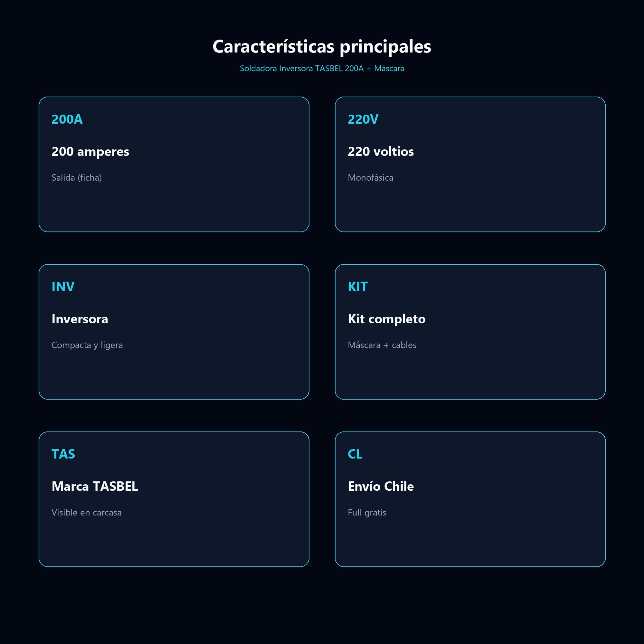Click the 200A badge label
This screenshot has width=644, height=644.
coord(67,119)
